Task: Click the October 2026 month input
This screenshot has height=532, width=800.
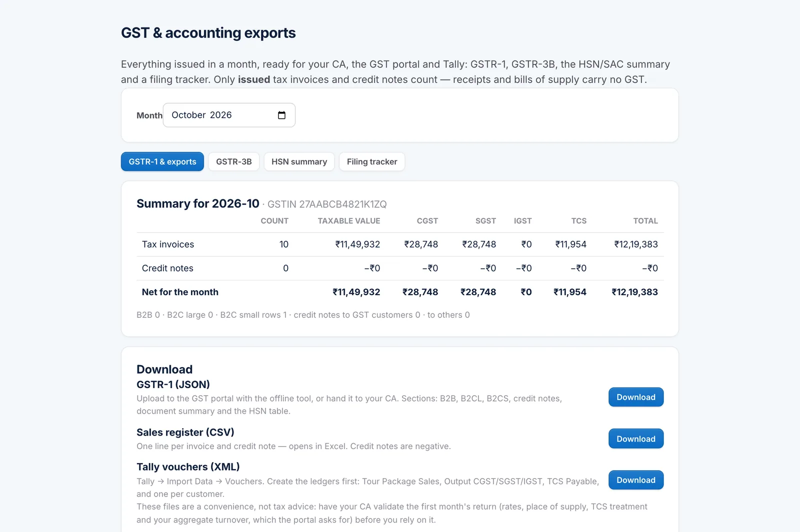Action: coord(229,115)
